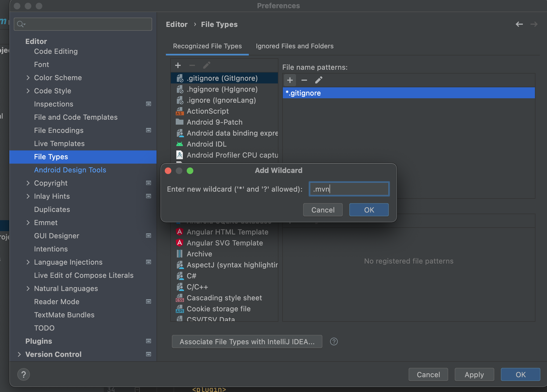
Task: Select the Recognized File Types tab
Action: click(x=207, y=46)
